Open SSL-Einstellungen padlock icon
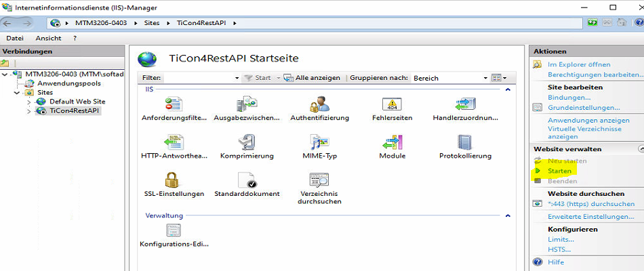 coord(174,181)
